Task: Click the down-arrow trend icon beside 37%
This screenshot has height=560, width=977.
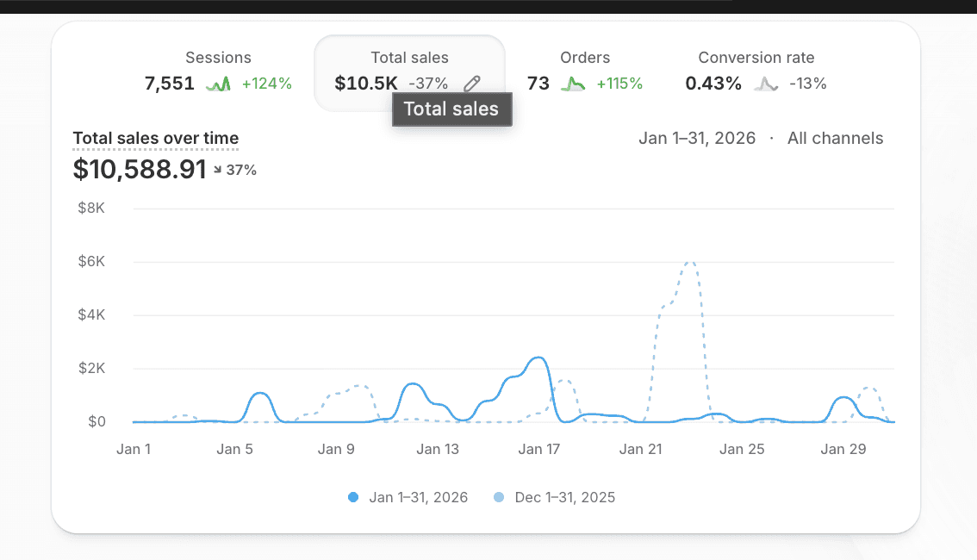Action: [217, 170]
